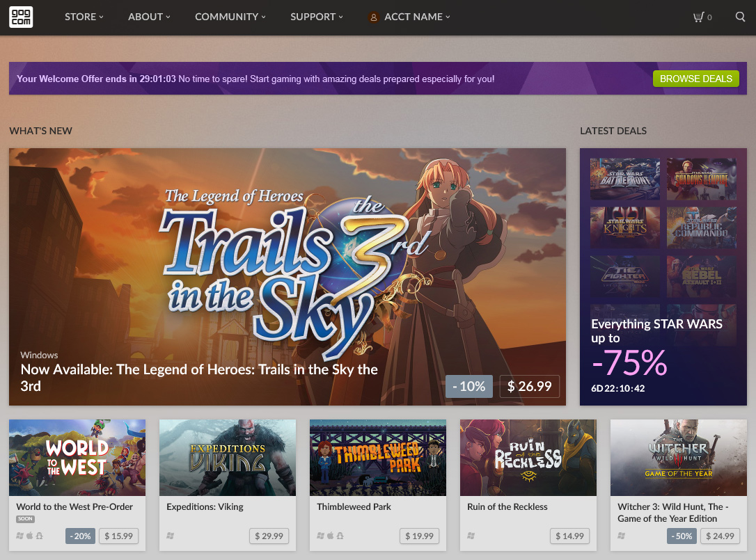Click Windows icon on Witcher 3 card
Image resolution: width=756 pixels, height=560 pixels.
(x=622, y=536)
